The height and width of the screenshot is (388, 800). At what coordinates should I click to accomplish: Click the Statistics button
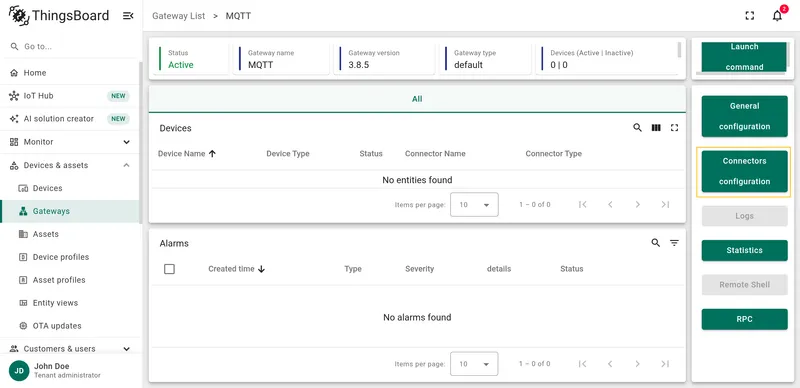click(744, 251)
